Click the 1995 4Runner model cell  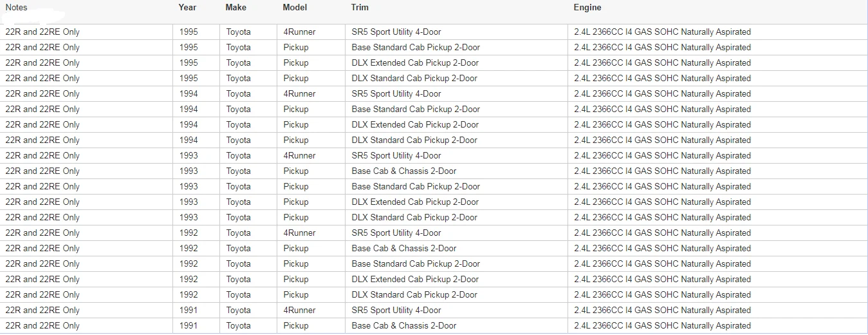pos(299,32)
